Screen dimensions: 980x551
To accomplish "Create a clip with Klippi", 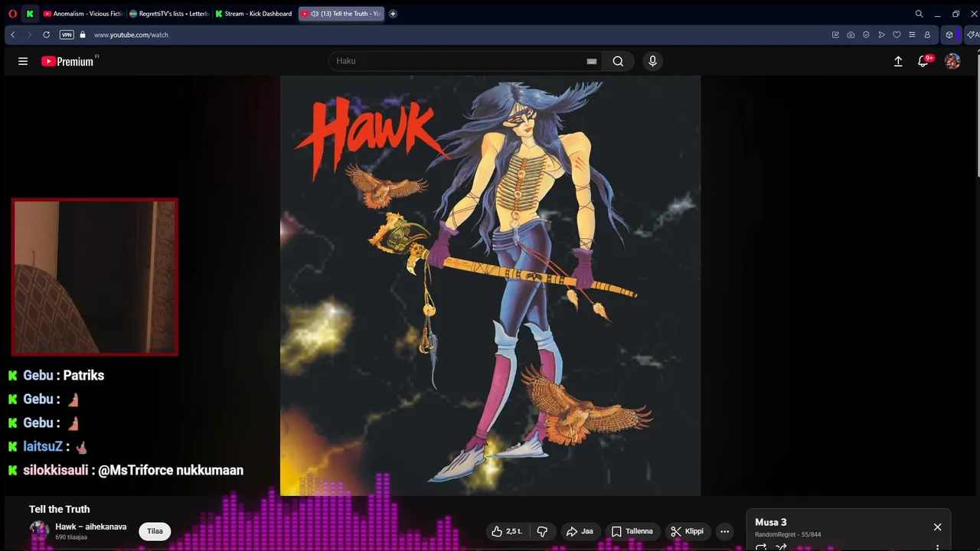I will tap(687, 531).
